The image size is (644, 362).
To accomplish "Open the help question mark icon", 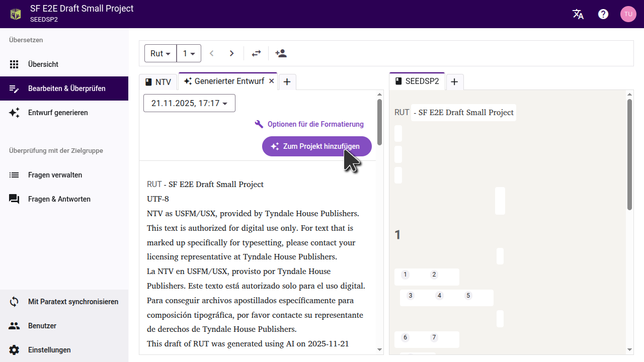I will click(x=603, y=14).
